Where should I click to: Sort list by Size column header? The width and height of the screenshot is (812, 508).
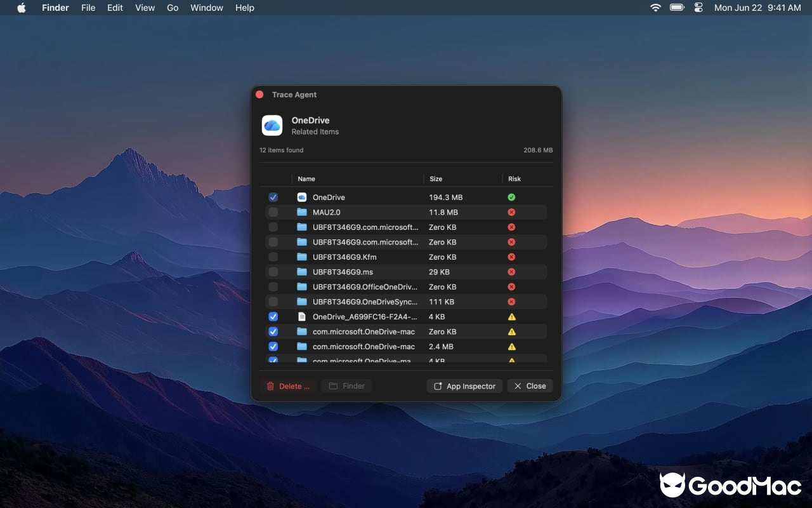tap(436, 179)
